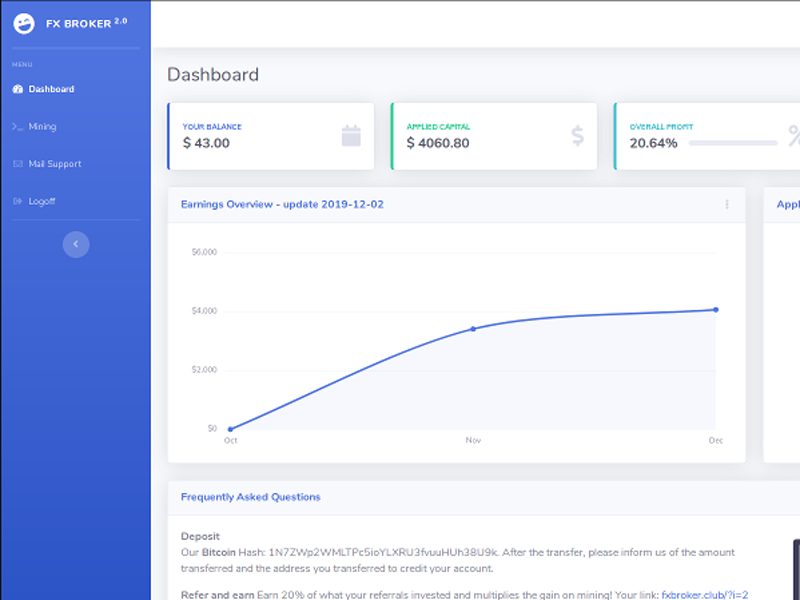
Task: Click the FX Broker smiley logo icon
Action: (x=24, y=23)
